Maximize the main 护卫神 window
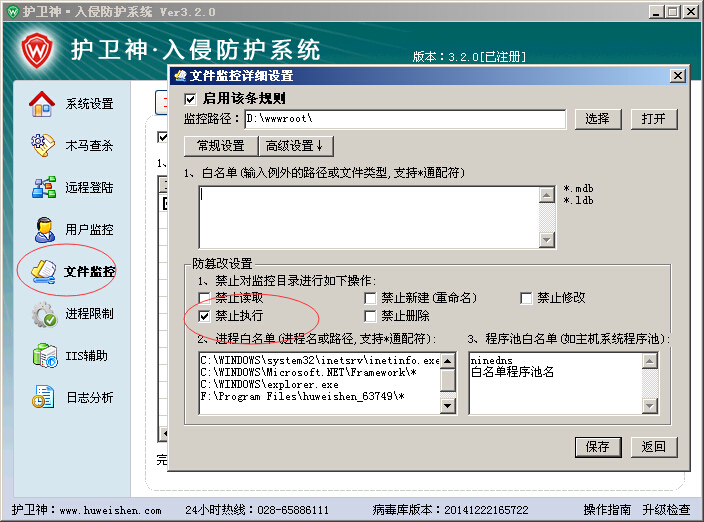This screenshot has width=704, height=522. (x=673, y=12)
